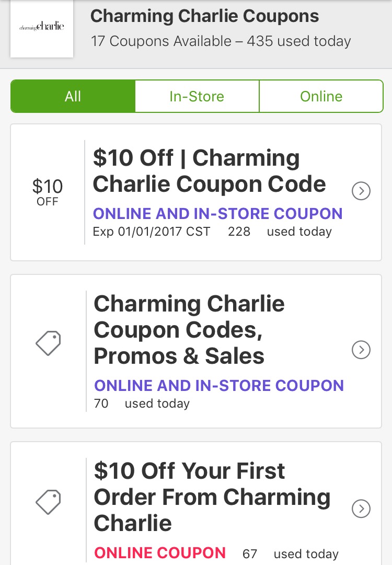Click the 17 Coupons Available subtitle
Screen dimensions: 392x565
coord(221,41)
